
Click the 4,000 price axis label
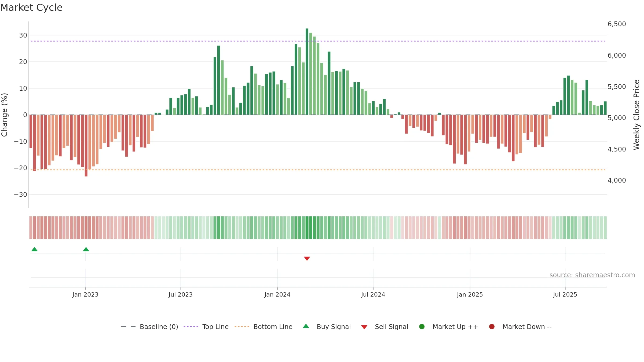(617, 180)
